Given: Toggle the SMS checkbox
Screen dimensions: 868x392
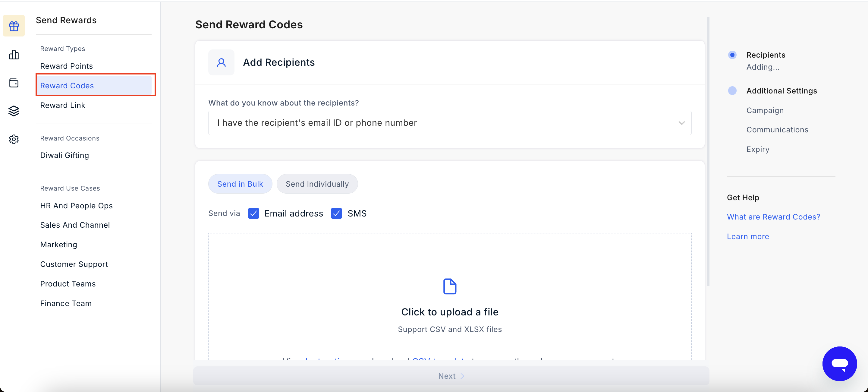Looking at the screenshot, I should click(x=336, y=213).
